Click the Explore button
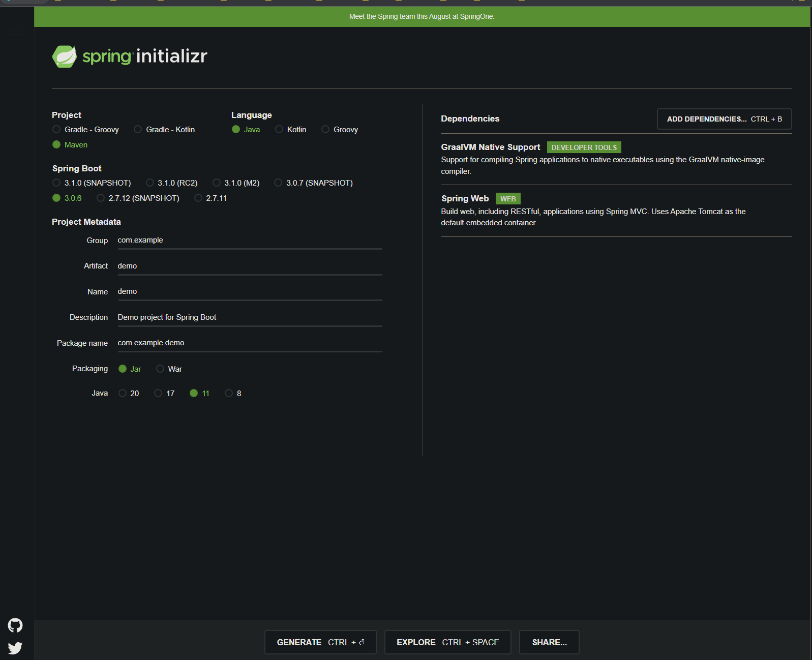 coord(447,642)
